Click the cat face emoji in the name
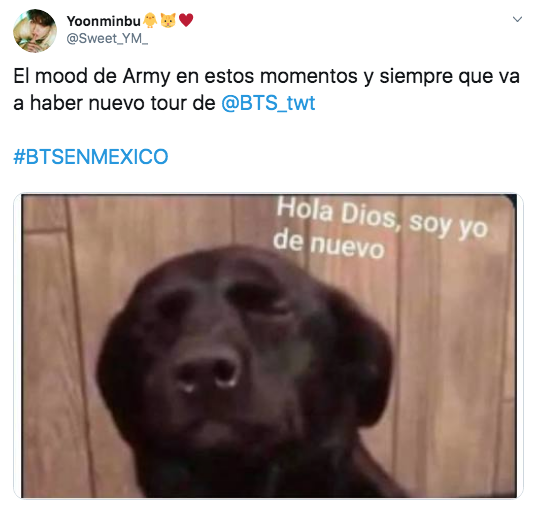 pyautogui.click(x=168, y=21)
